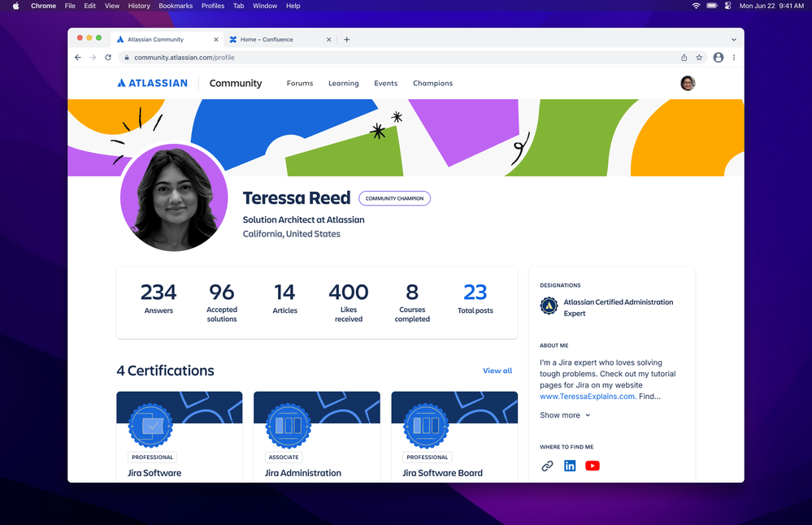Open the LinkedIn profile icon
The image size is (812, 525).
tap(570, 466)
